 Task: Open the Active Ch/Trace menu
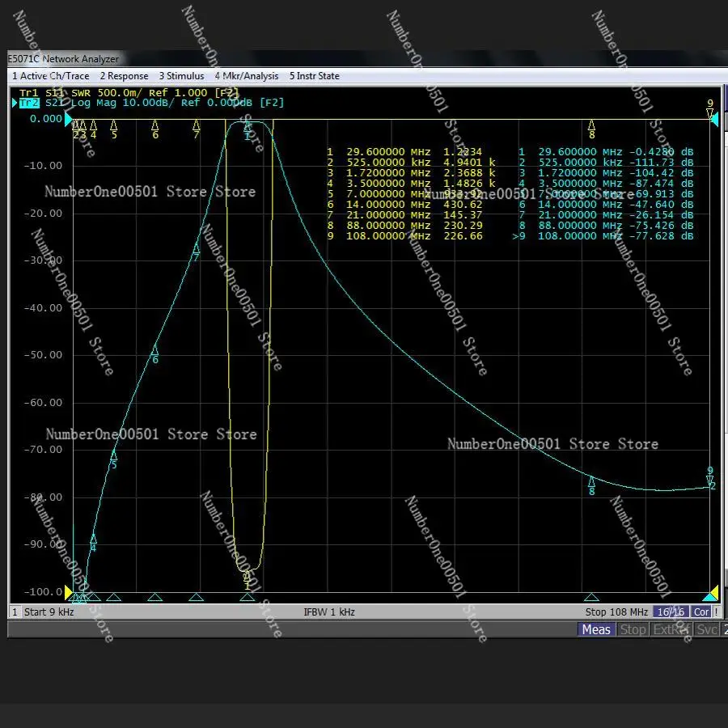(50, 76)
